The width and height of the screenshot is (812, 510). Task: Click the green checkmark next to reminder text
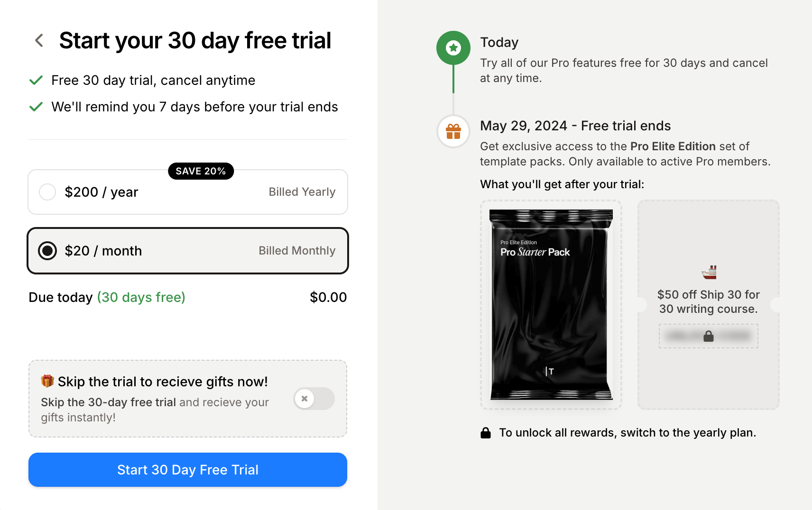pos(36,107)
